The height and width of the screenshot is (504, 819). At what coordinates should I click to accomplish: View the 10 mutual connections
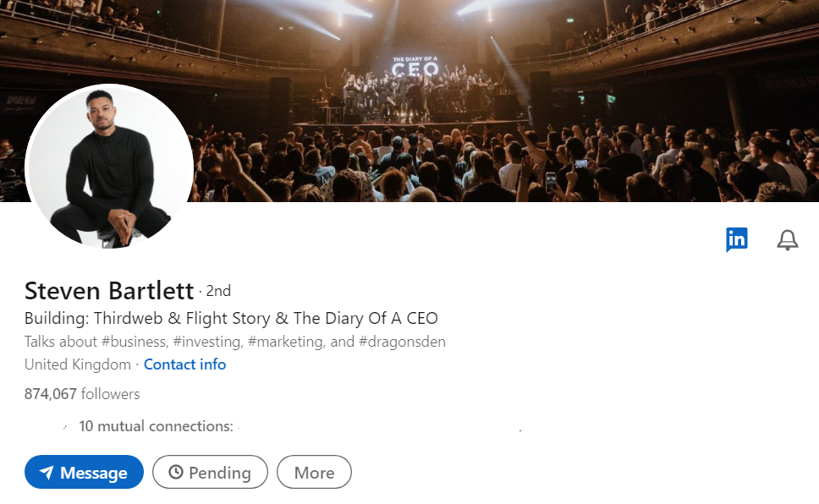click(156, 426)
